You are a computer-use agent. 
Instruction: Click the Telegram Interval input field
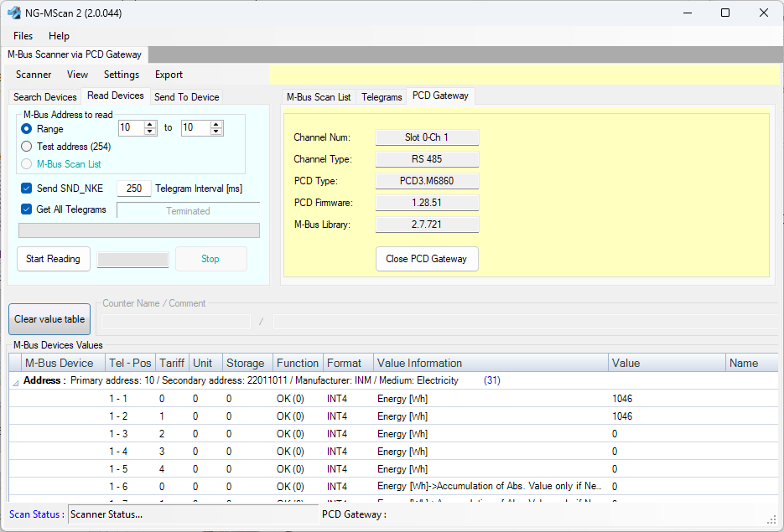[133, 189]
